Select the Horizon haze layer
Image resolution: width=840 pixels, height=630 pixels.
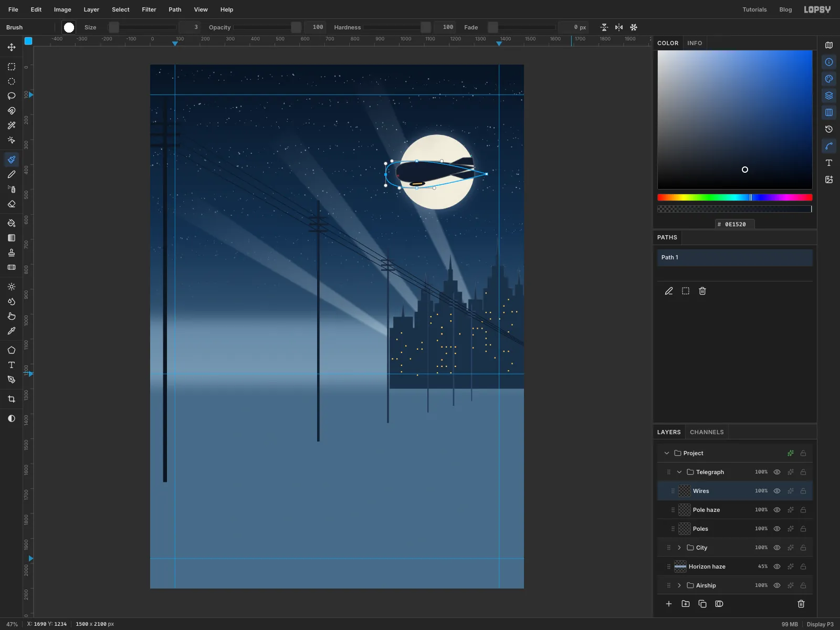[735, 566]
